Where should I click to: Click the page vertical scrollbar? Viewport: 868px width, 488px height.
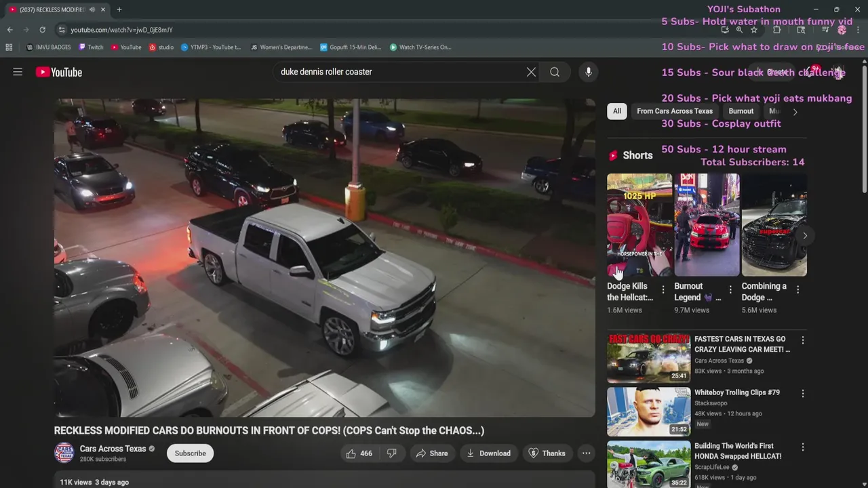[x=864, y=129]
